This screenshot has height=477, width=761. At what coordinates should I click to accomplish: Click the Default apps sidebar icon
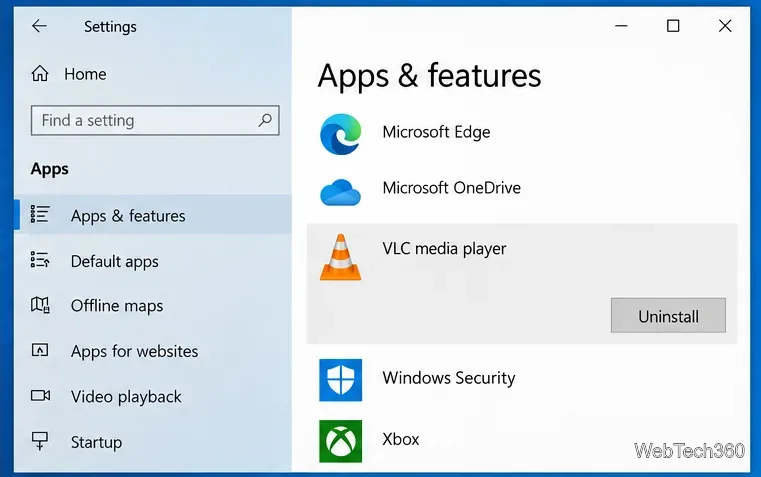[x=40, y=260]
